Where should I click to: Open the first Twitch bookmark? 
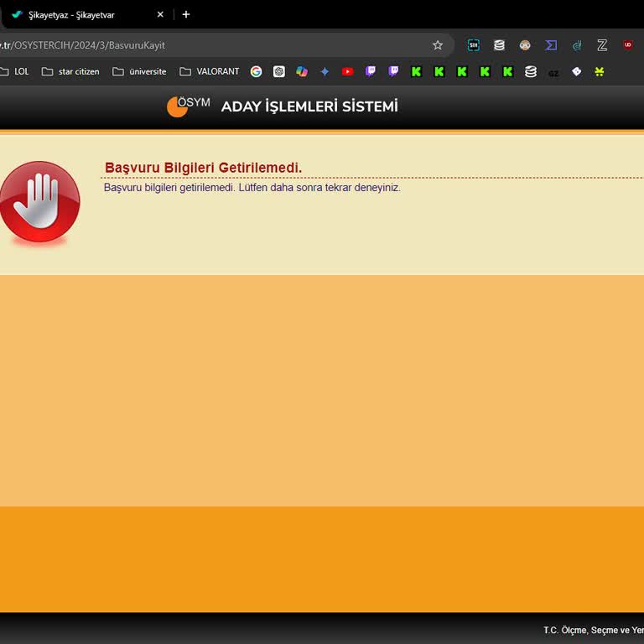(x=371, y=72)
